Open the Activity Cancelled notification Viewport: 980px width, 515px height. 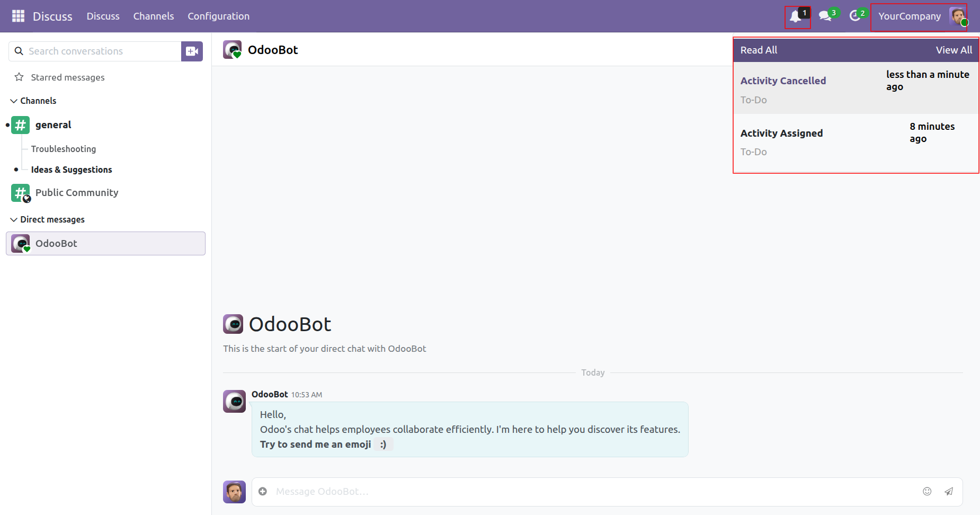[856, 88]
